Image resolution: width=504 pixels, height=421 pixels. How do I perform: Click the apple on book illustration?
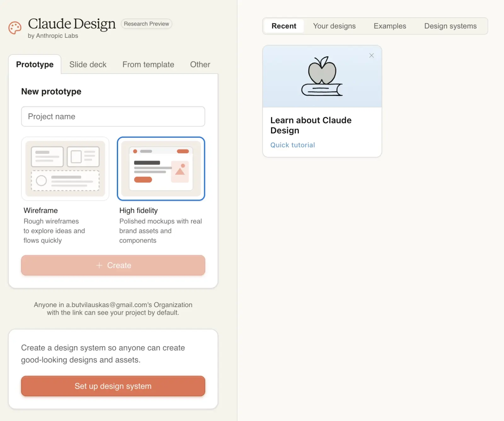[322, 76]
